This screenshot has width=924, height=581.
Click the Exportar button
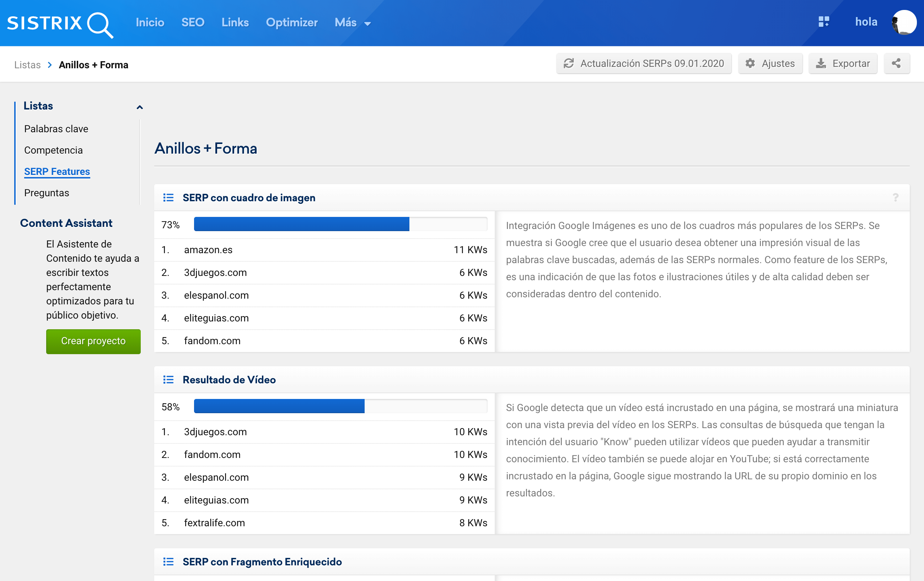coord(843,63)
